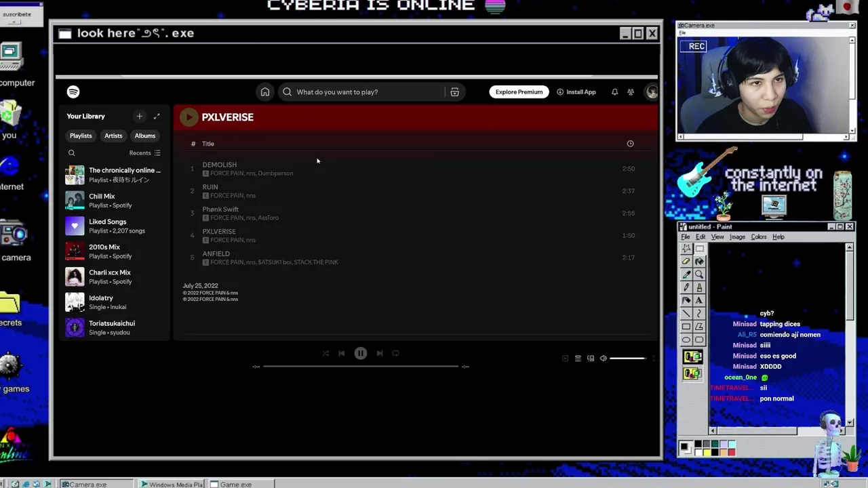Select the DEMOLISH track row
The height and width of the screenshot is (488, 868).
tap(414, 169)
